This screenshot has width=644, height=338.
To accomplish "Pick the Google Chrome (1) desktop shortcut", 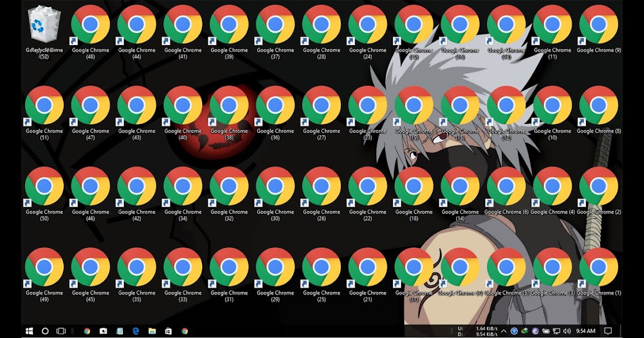I will tap(598, 273).
